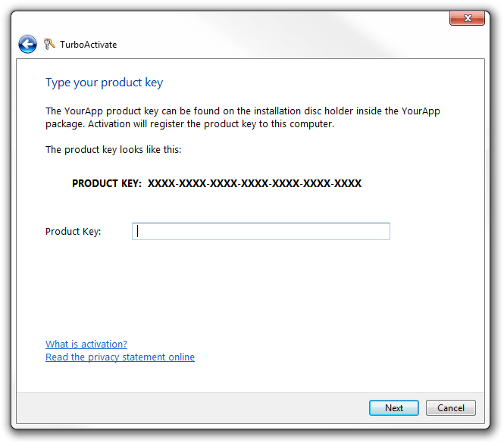
Task: Close the TurboActivate window
Action: [x=467, y=18]
